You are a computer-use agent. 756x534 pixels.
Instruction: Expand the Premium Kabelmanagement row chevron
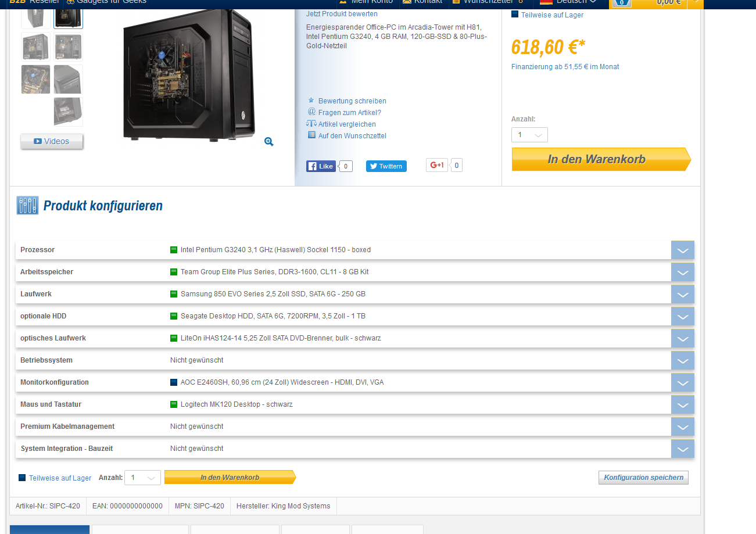tap(683, 427)
